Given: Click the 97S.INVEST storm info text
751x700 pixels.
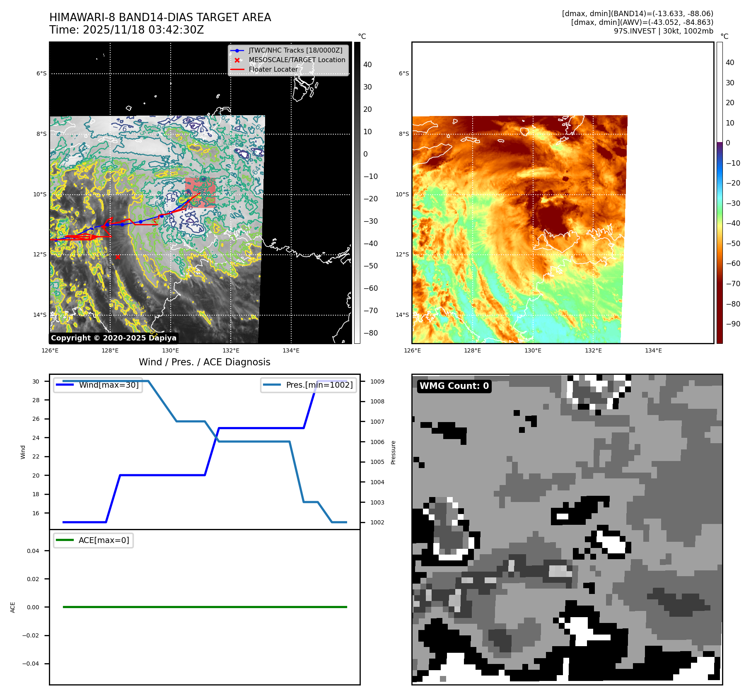Looking at the screenshot, I should pos(663,31).
